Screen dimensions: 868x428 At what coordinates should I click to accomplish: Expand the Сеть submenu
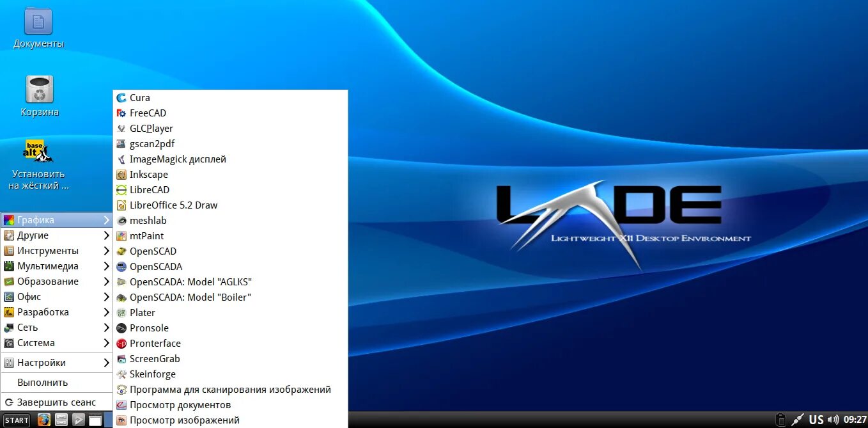tap(56, 328)
